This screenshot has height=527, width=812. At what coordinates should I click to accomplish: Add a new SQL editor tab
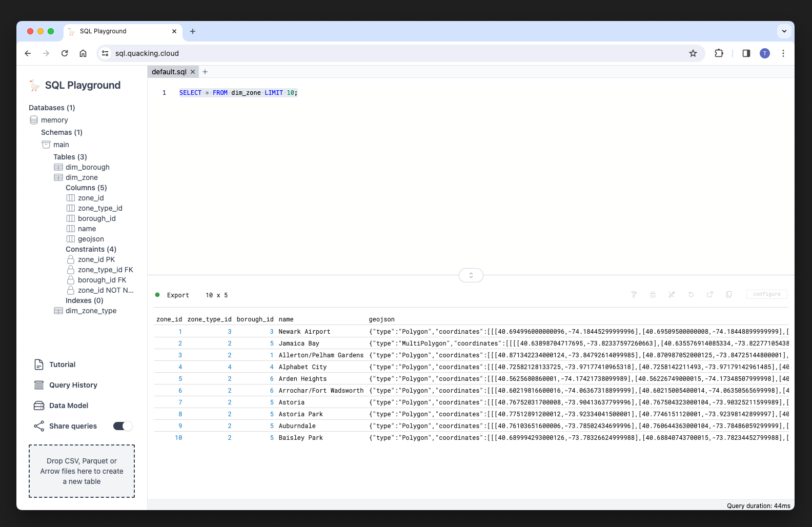click(205, 72)
